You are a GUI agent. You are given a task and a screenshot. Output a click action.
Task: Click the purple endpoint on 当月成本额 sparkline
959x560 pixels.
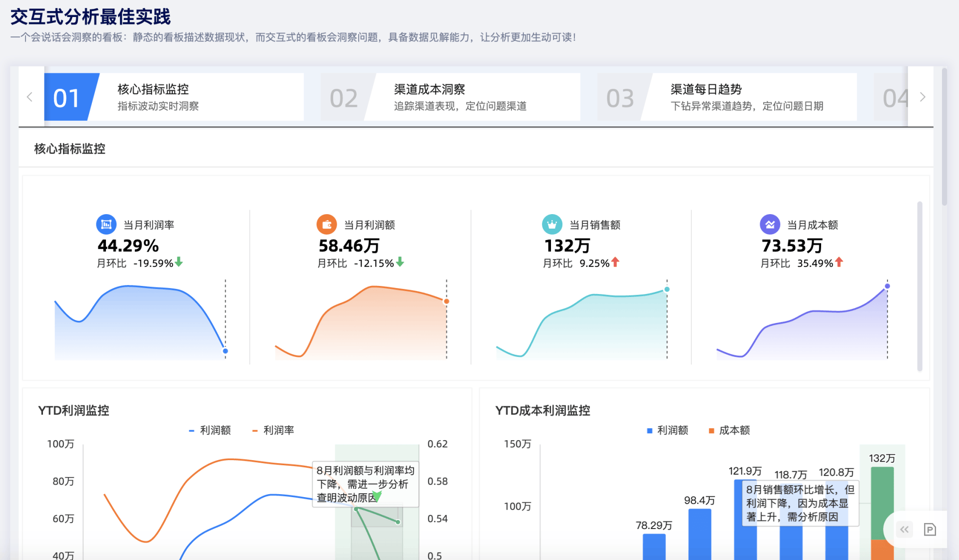coord(887,286)
